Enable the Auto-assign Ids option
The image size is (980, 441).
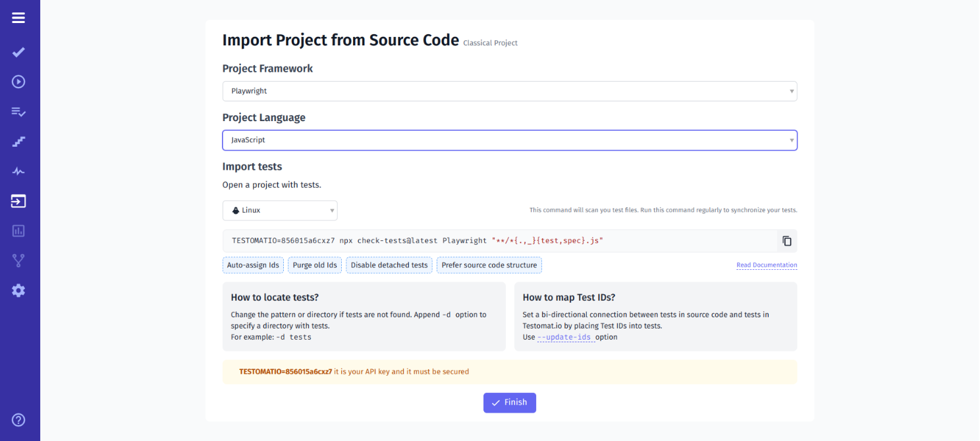pos(253,265)
